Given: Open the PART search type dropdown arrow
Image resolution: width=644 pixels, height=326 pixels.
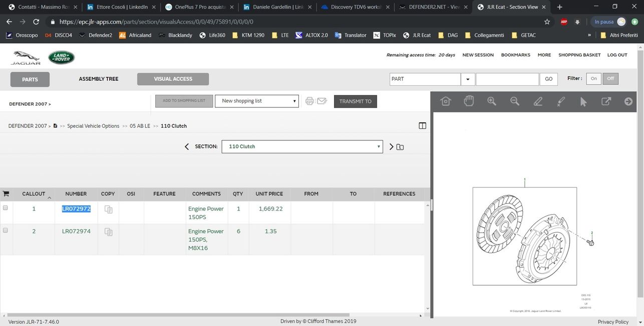Looking at the screenshot, I should [468, 79].
